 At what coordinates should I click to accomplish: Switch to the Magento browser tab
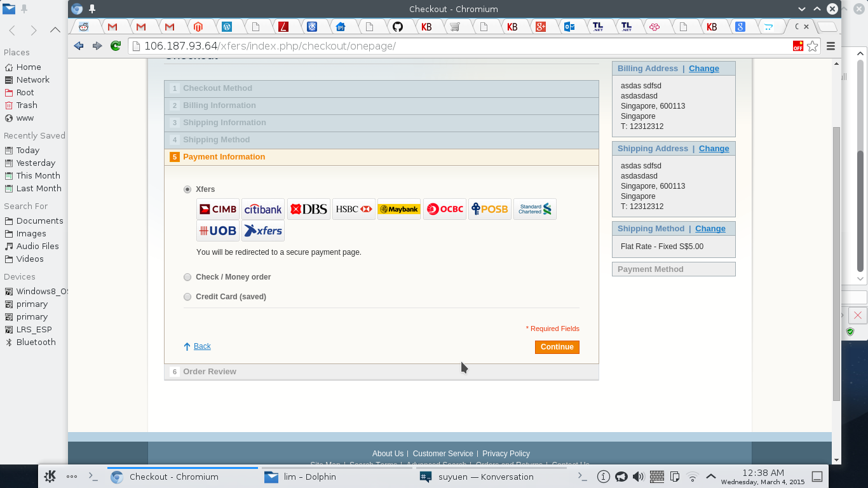coord(198,27)
